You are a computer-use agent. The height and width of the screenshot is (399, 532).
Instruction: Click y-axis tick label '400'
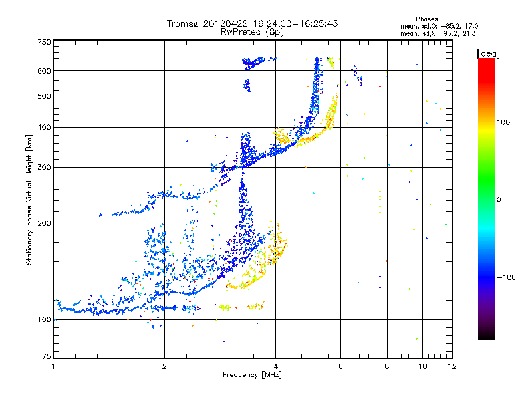tap(44, 127)
